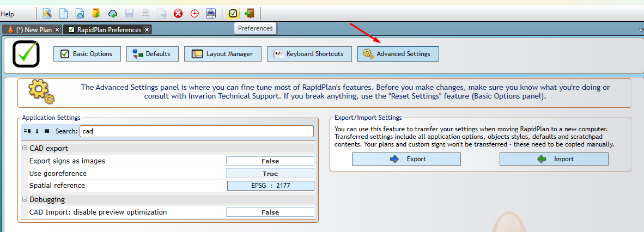Click the red crosshair target icon
Image resolution: width=644 pixels, height=232 pixels.
point(195,14)
